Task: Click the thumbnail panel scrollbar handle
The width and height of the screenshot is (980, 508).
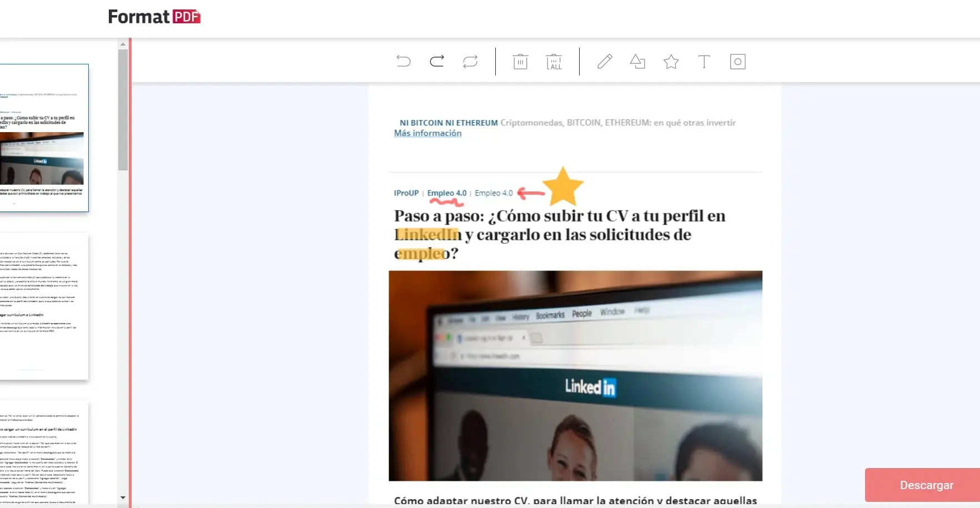Action: (x=123, y=110)
